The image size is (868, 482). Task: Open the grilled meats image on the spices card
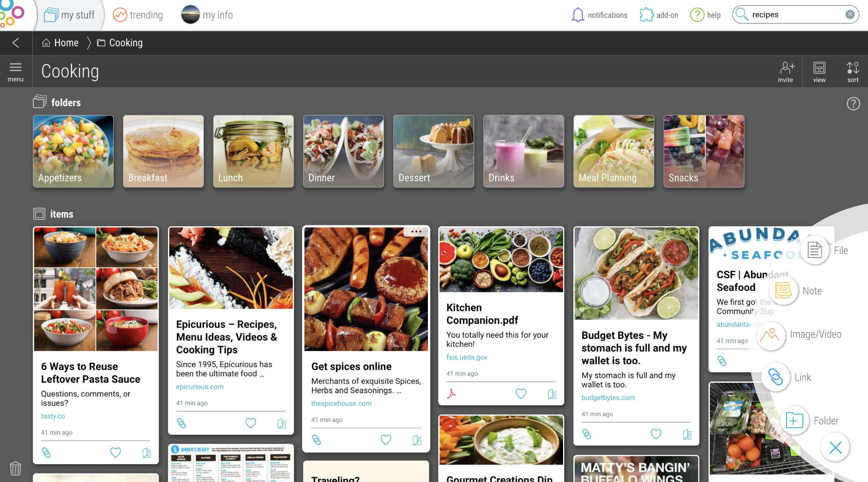click(x=366, y=289)
